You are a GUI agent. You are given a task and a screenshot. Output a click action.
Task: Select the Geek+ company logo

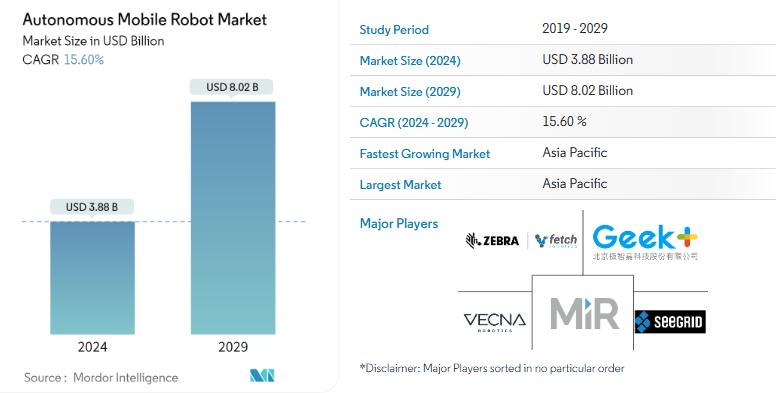point(645,242)
